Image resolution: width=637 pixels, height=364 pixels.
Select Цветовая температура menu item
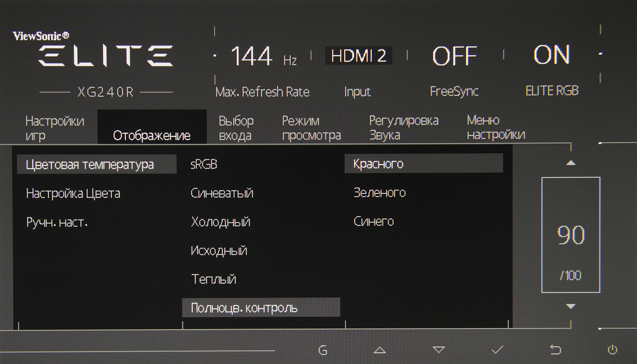(x=97, y=164)
